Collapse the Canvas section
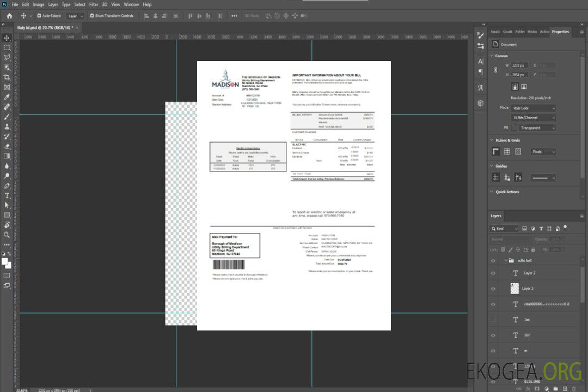 492,56
